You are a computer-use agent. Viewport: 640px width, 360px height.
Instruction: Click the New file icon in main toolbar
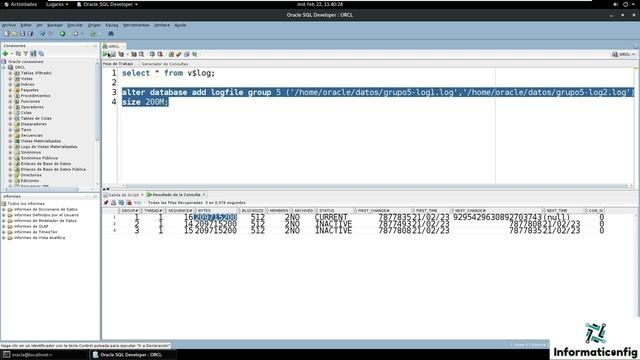pyautogui.click(x=7, y=34)
